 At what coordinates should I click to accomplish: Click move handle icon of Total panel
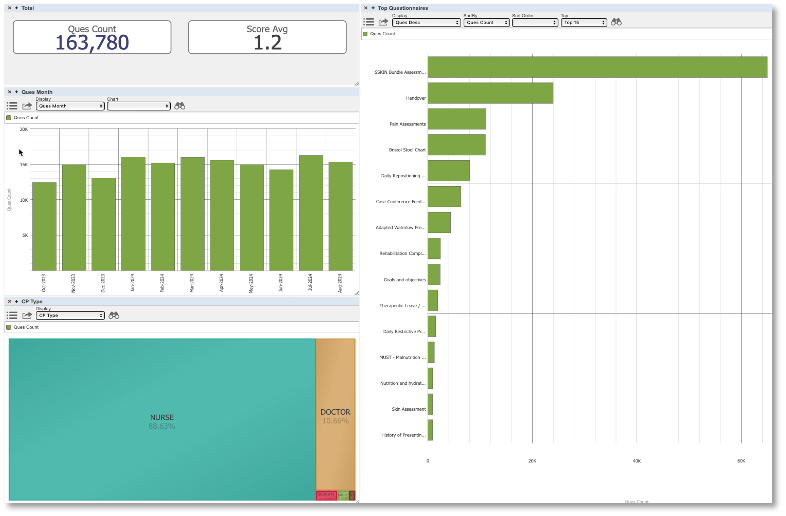click(x=17, y=8)
